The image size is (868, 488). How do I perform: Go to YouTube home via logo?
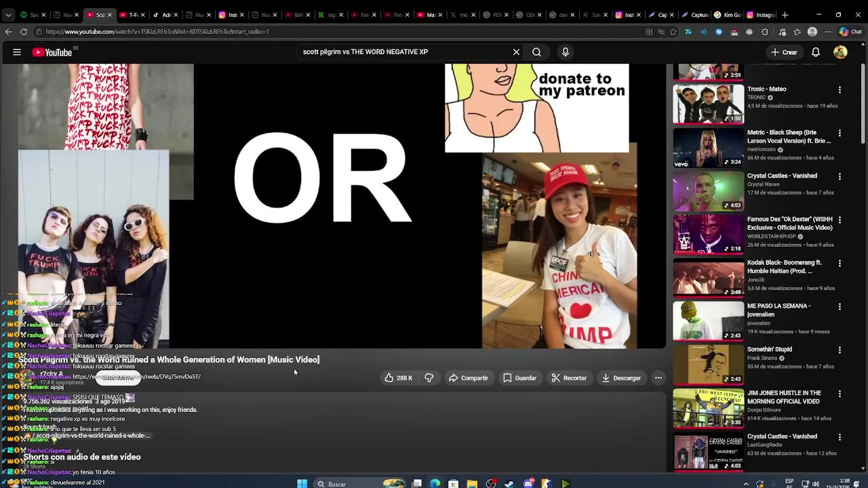[52, 52]
